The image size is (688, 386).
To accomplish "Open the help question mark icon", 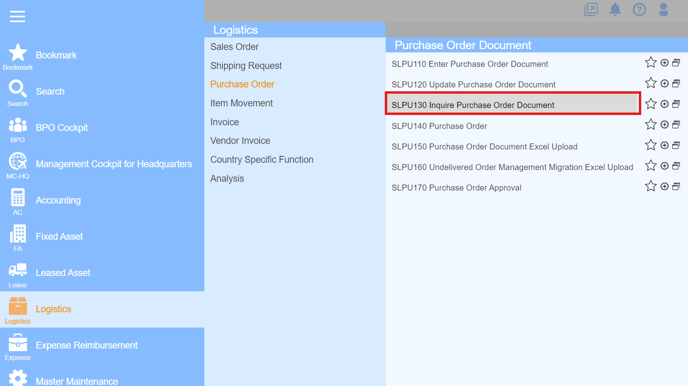I will pos(639,9).
